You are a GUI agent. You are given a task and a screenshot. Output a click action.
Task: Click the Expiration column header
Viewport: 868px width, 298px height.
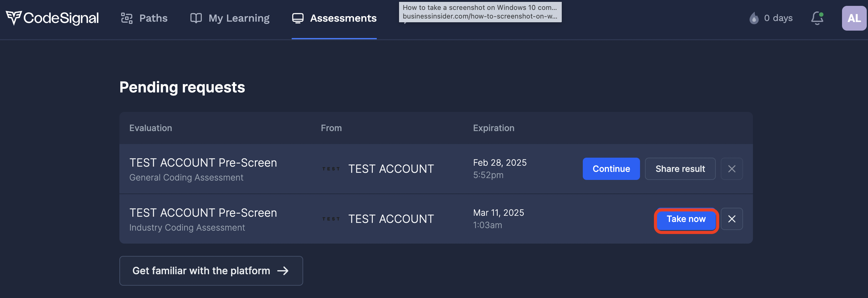pos(493,128)
